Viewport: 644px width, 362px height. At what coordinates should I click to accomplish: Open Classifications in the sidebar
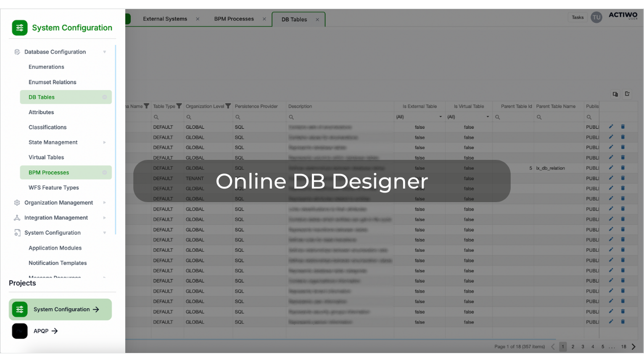(47, 127)
